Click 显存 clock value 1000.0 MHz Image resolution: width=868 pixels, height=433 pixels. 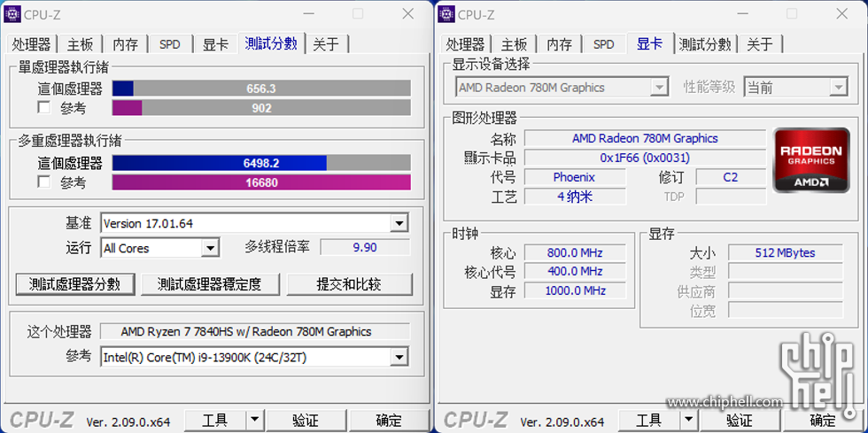[575, 290]
